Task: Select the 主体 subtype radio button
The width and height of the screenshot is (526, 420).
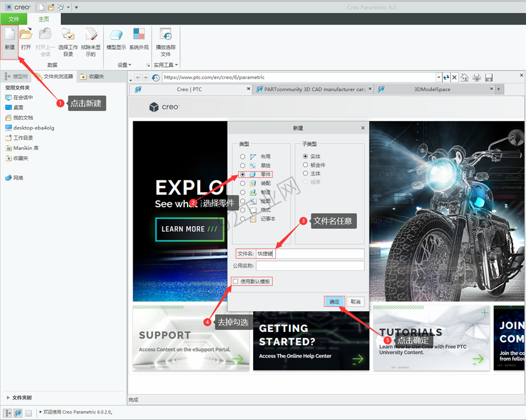Action: tap(305, 173)
